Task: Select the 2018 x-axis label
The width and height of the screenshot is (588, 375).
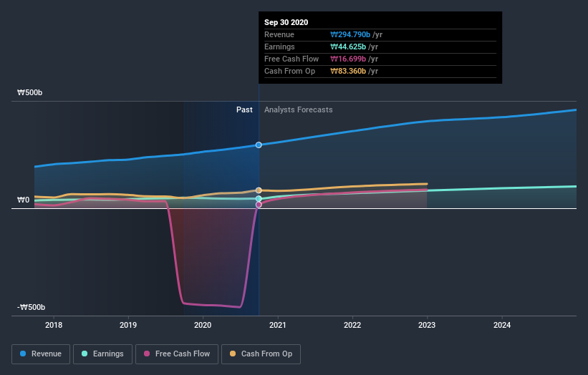Action: click(54, 325)
